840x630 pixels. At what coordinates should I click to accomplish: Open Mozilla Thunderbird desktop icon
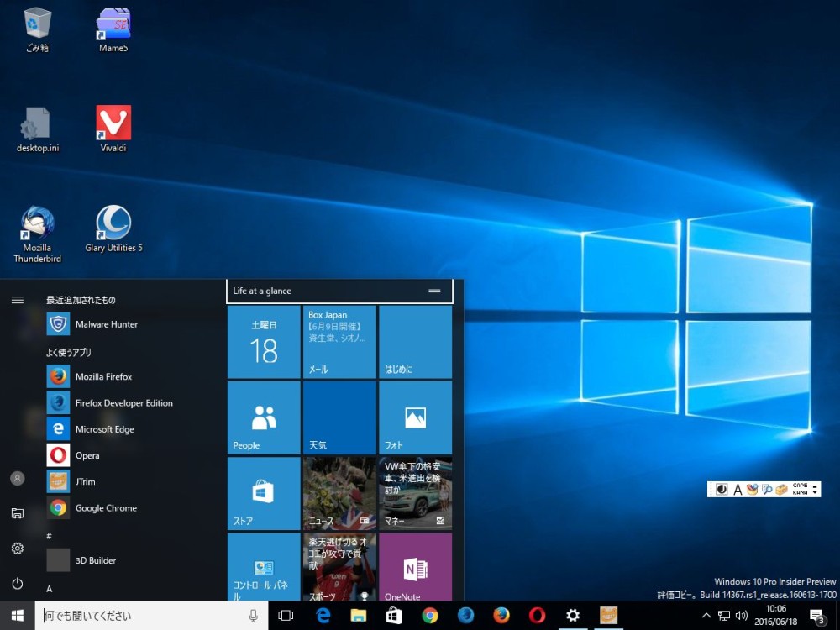tap(38, 224)
